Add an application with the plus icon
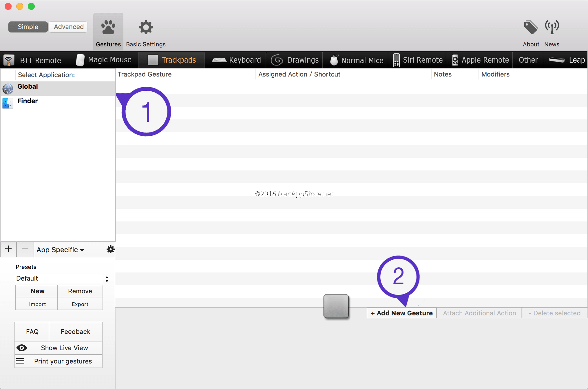The image size is (588, 389). (8, 249)
